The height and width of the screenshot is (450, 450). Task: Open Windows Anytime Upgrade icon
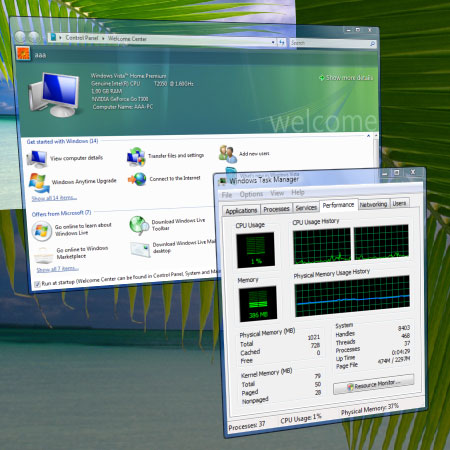tap(39, 182)
